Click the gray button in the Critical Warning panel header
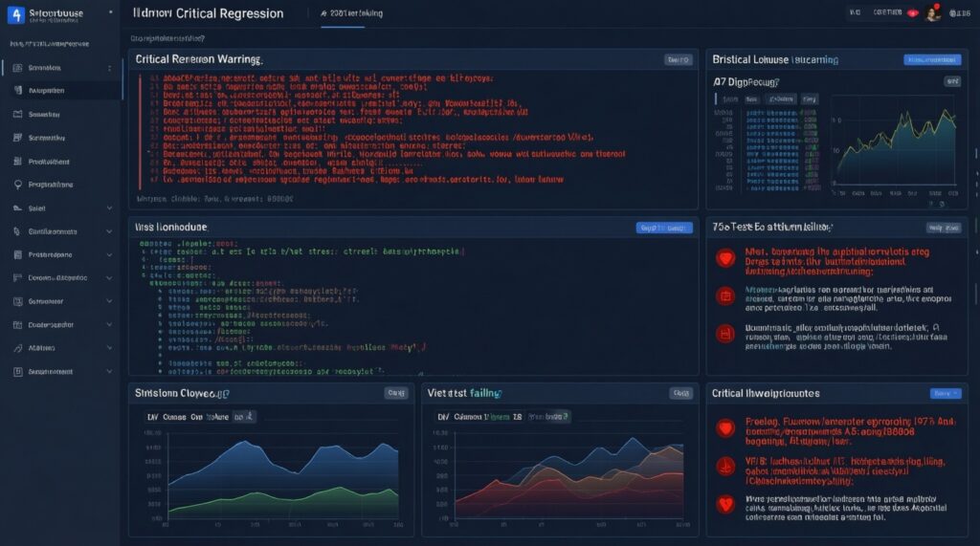This screenshot has height=546, width=980. tap(679, 60)
